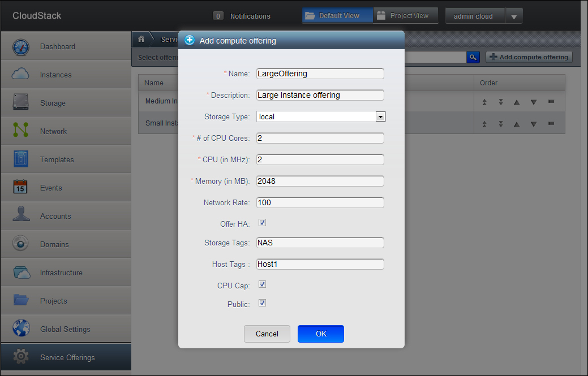Image resolution: width=588 pixels, height=376 pixels.
Task: Toggle the Public checkbox
Action: pos(262,303)
